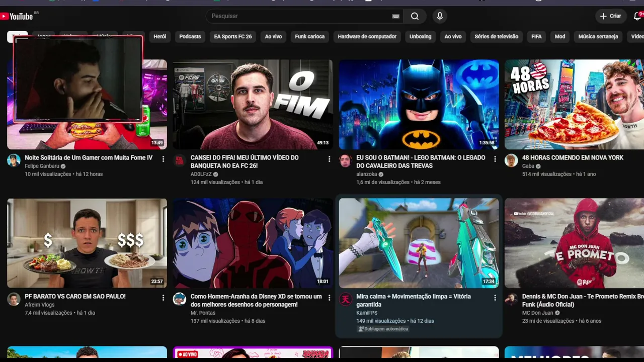This screenshot has width=644, height=362.
Task: Open the on-screen keyboard in search bar
Action: [396, 16]
